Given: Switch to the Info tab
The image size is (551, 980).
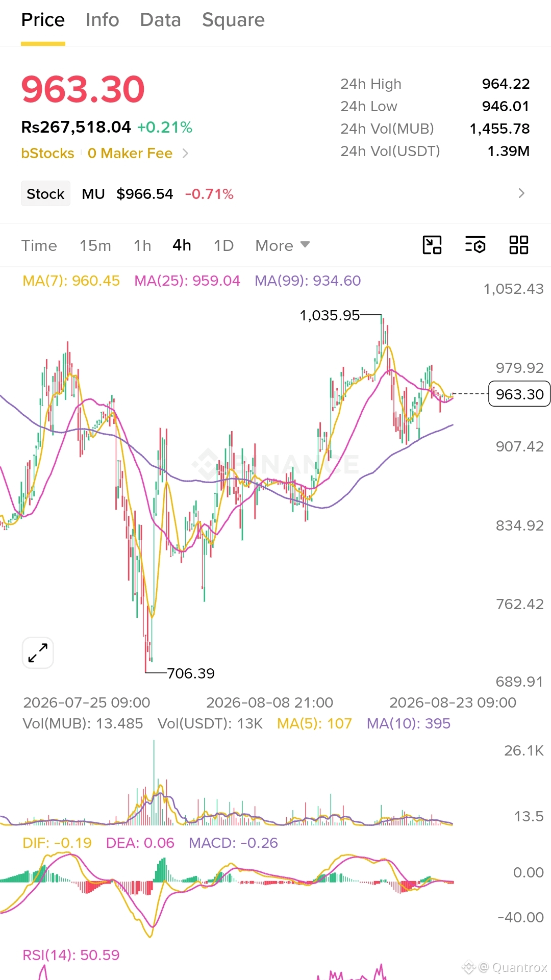Looking at the screenshot, I should pyautogui.click(x=103, y=20).
